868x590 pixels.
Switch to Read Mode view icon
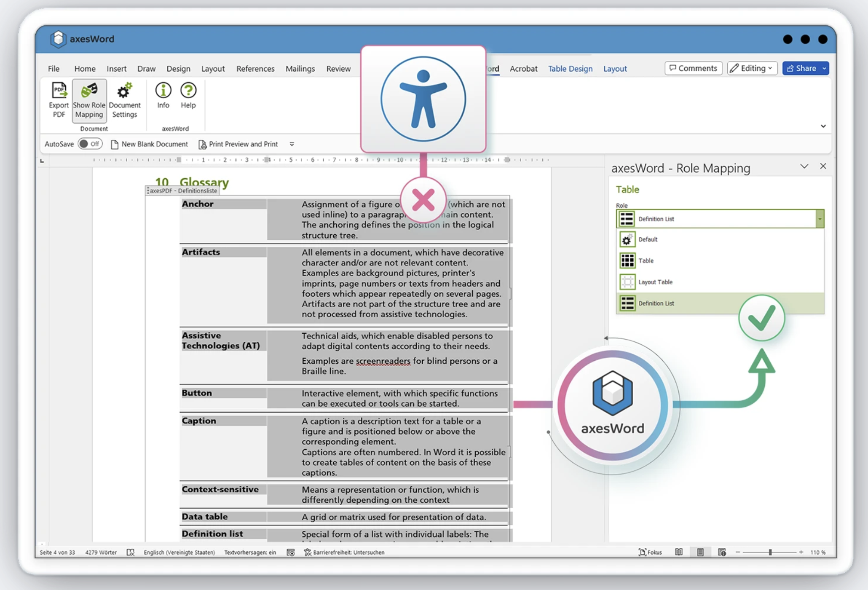pos(679,552)
